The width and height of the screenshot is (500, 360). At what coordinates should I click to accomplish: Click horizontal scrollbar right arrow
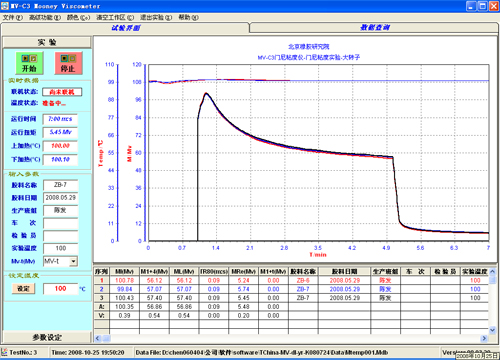484,338
